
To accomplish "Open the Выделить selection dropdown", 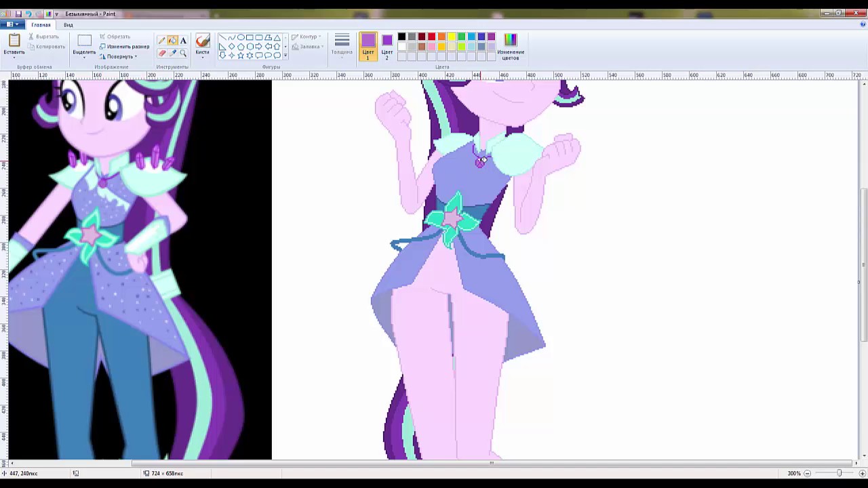I will [x=84, y=58].
